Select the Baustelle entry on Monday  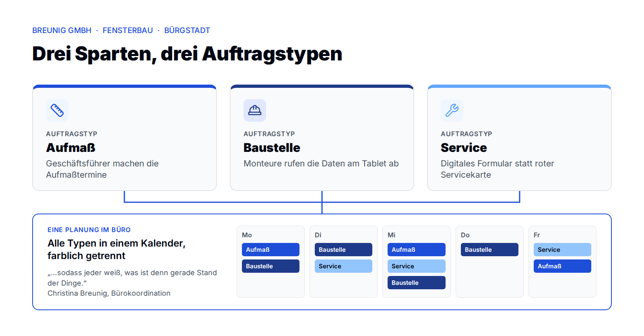(270, 266)
